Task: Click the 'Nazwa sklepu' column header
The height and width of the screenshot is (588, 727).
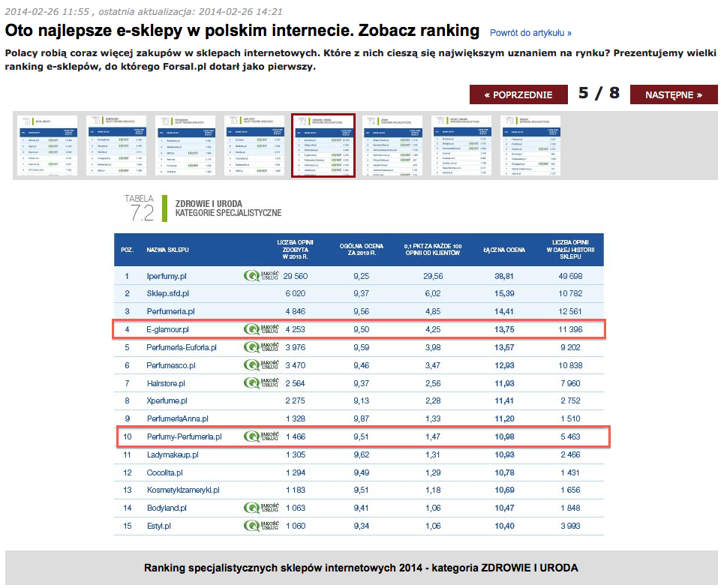Action: click(x=168, y=249)
